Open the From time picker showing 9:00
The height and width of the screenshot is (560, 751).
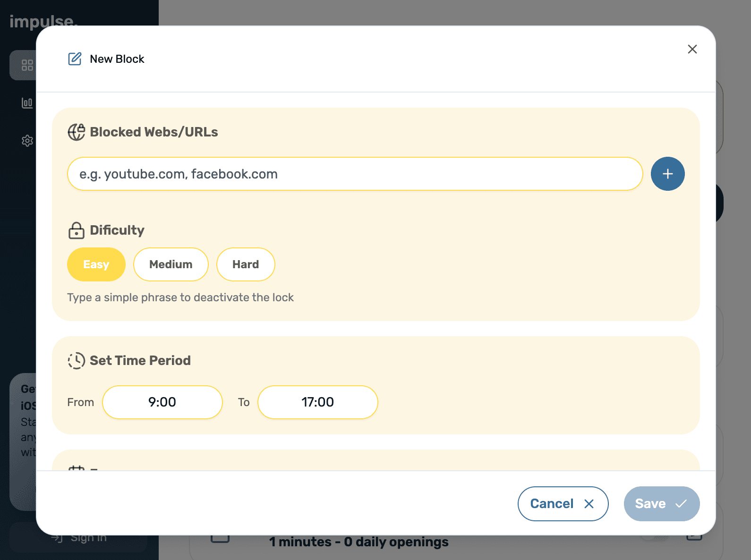162,402
